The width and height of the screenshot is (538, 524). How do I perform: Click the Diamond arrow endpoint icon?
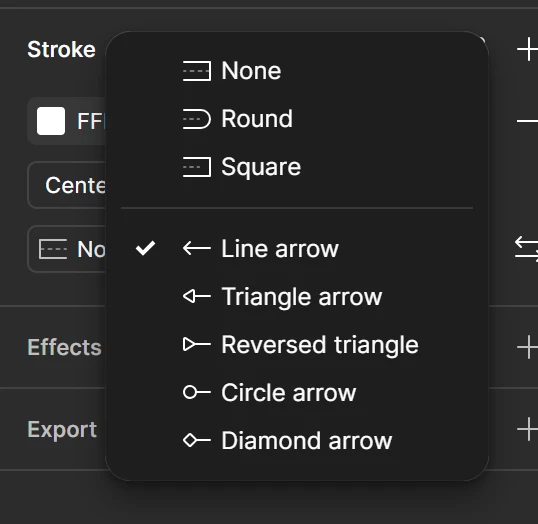coord(197,440)
